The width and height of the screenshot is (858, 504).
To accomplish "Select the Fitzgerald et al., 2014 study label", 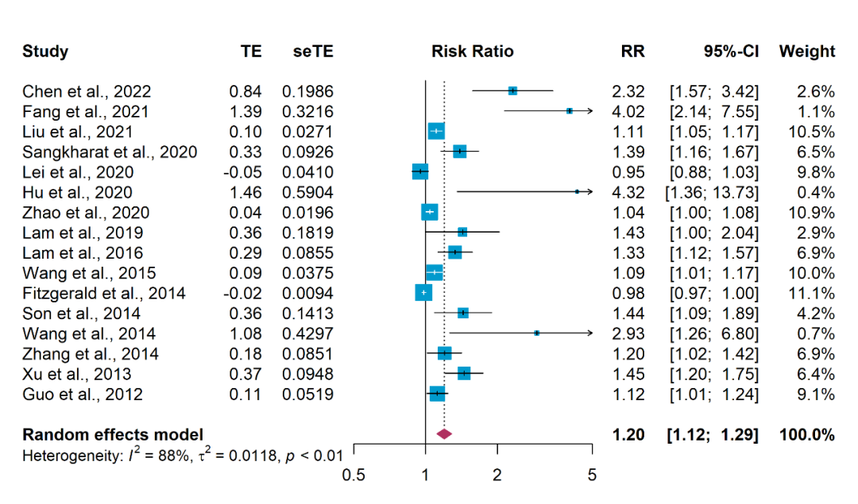I will [x=104, y=294].
